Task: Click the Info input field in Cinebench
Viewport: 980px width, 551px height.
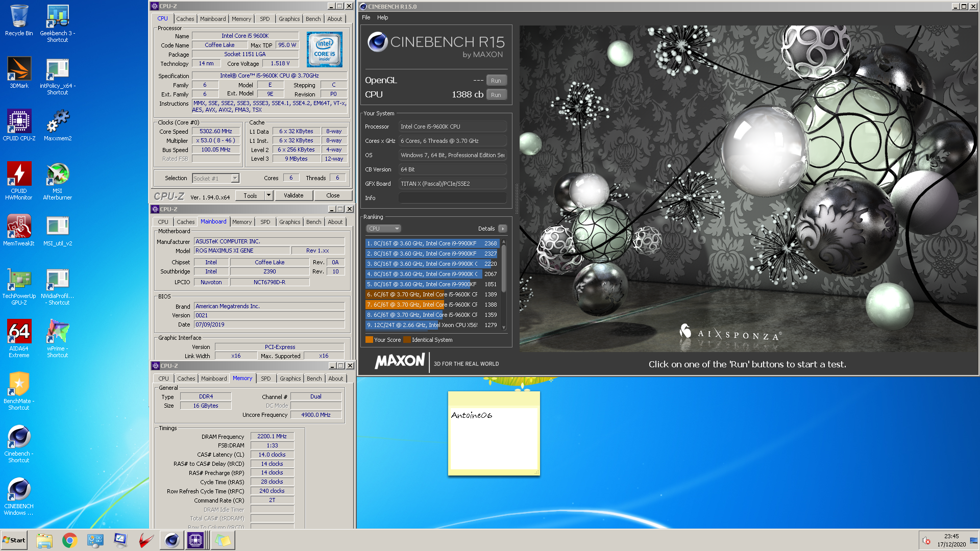Action: (453, 198)
